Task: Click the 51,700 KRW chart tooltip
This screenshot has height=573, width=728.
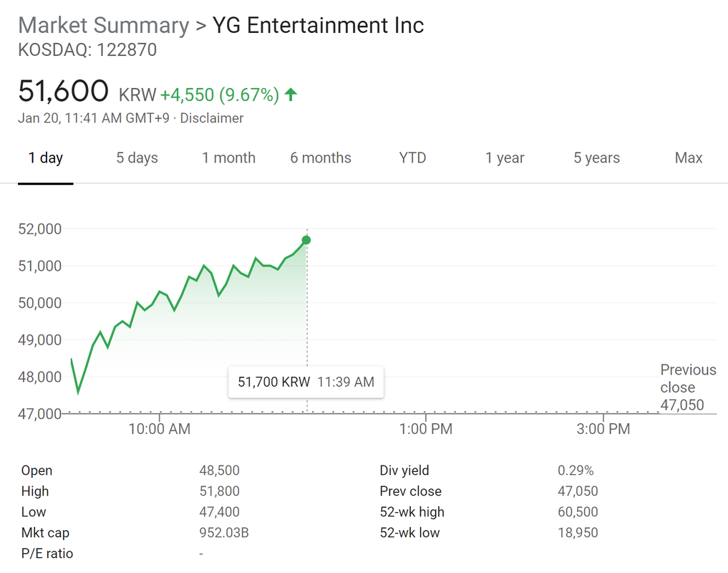Action: point(306,382)
